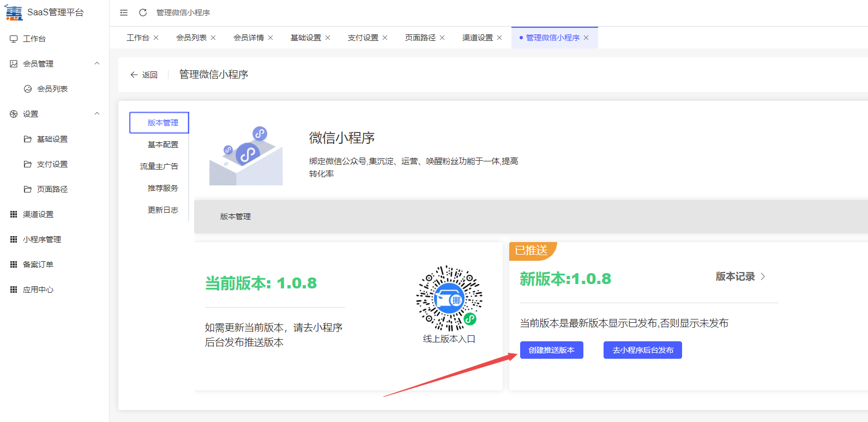Click the 设置 sidebar icon
The width and height of the screenshot is (868, 422).
point(14,114)
